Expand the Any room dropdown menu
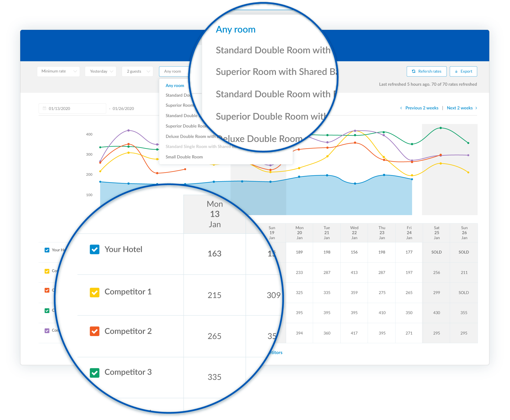 pos(174,71)
